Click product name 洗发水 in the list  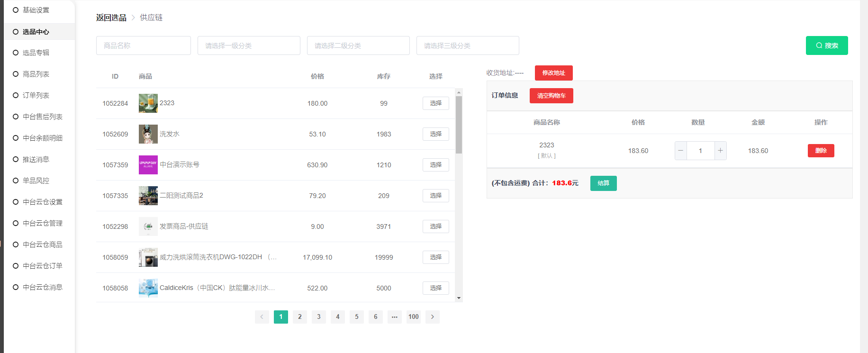(x=170, y=134)
